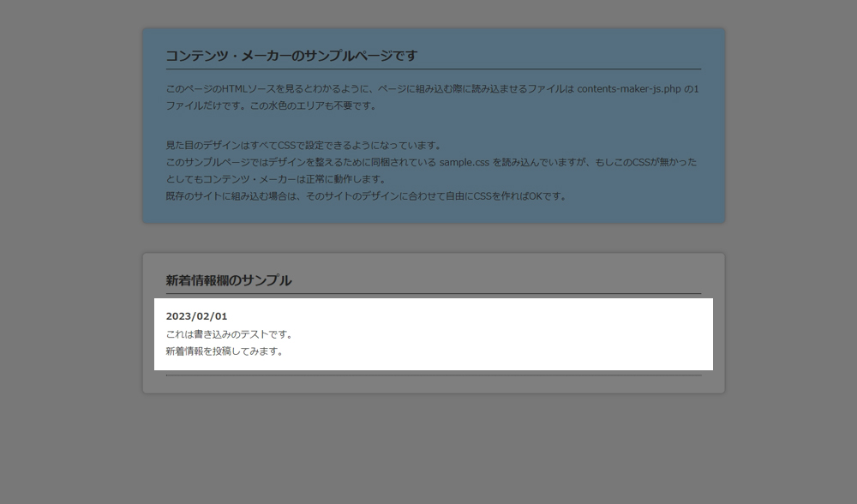This screenshot has width=857, height=504.
Task: Click the line 見た目のデザインはすべてCSSで設定できるようになっています。
Action: click(x=304, y=145)
